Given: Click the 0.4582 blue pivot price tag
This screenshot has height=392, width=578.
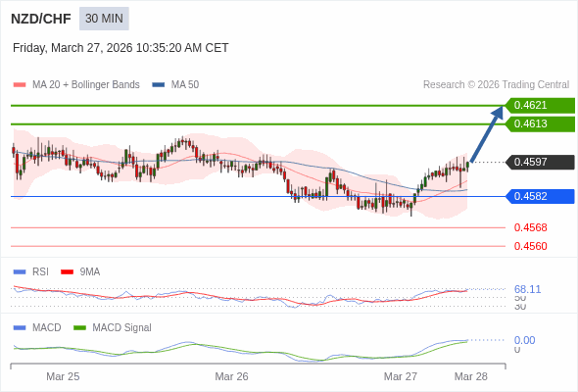Looking at the screenshot, I should pyautogui.click(x=540, y=196).
